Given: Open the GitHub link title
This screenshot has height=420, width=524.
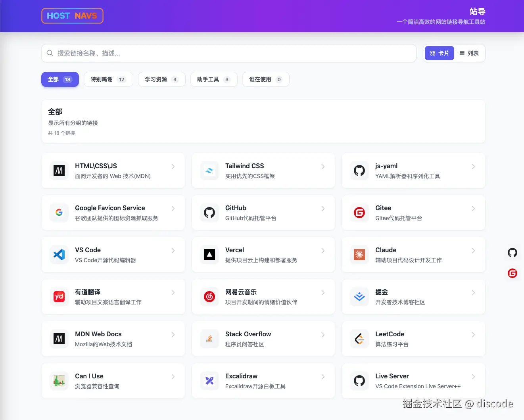Looking at the screenshot, I should point(236,208).
